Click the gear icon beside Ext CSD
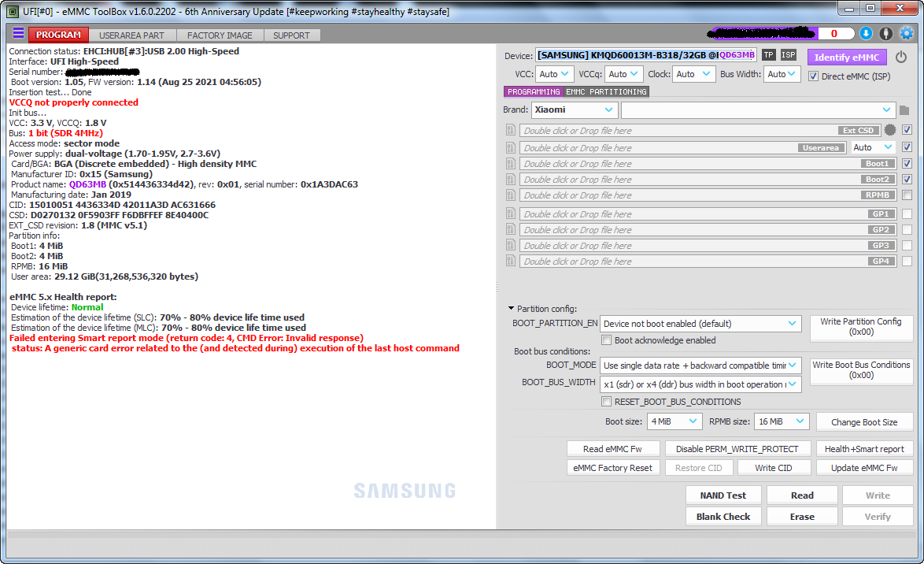The width and height of the screenshot is (924, 564). (890, 130)
